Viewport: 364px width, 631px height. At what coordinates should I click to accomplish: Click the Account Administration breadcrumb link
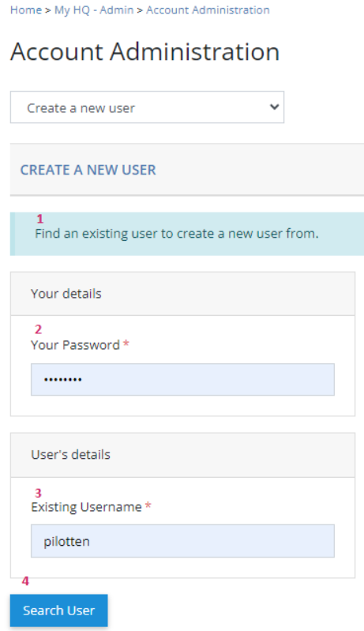coord(208,10)
